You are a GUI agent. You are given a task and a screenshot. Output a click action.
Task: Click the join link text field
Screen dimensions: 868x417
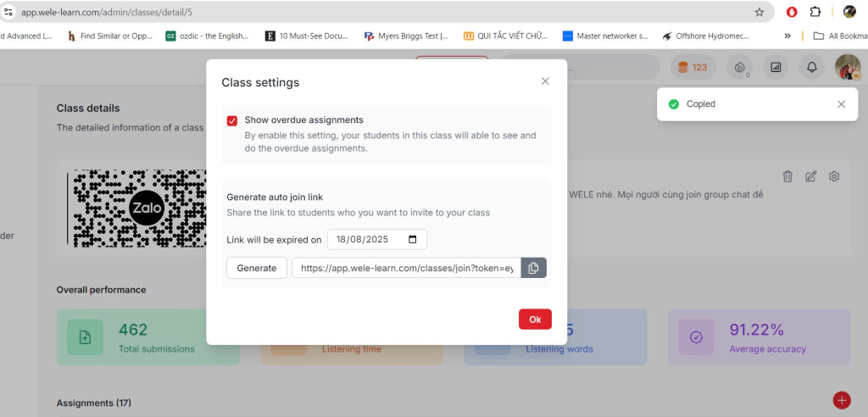click(x=406, y=268)
